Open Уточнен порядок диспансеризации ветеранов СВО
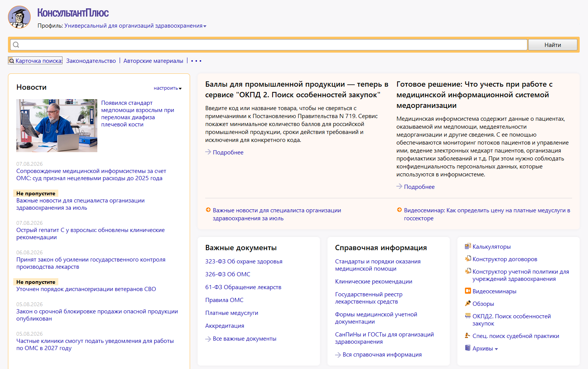This screenshot has height=369, width=588. click(86, 289)
